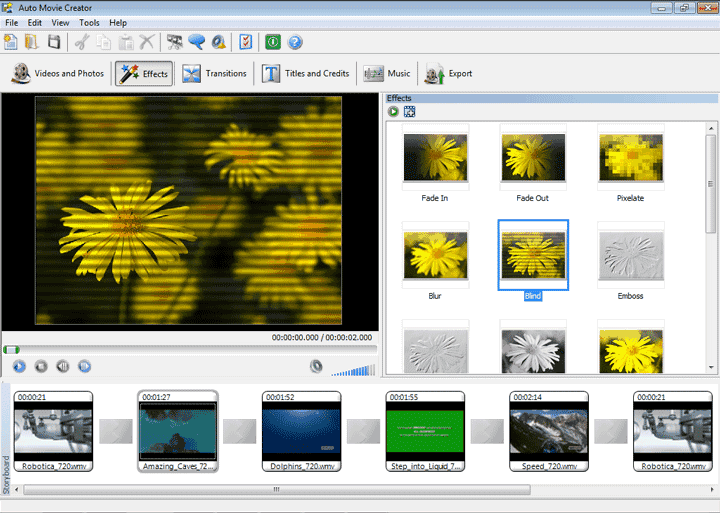The image size is (720, 513).
Task: Click the open project folder icon
Action: 32,42
